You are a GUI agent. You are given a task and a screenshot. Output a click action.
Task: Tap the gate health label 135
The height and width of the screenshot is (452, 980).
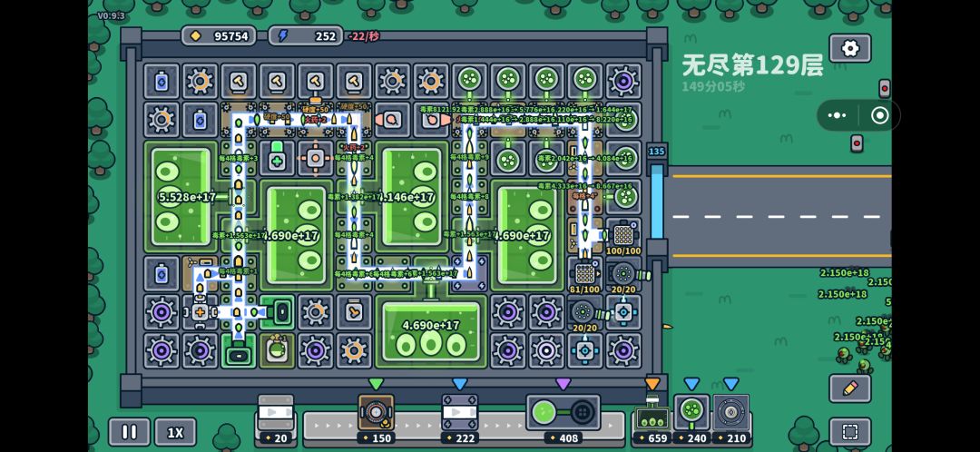tap(656, 152)
